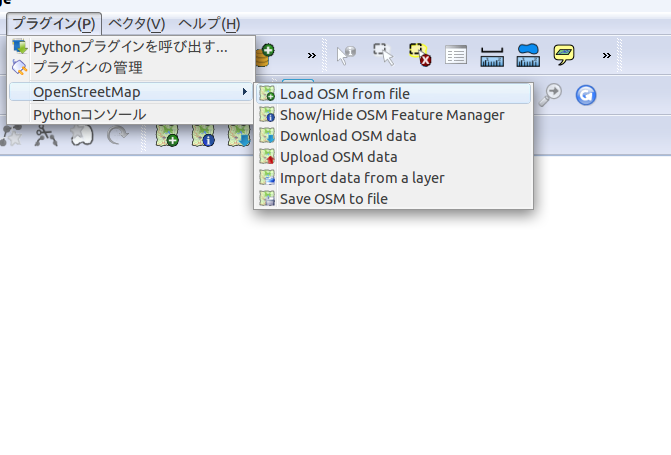Image resolution: width=671 pixels, height=455 pixels.
Task: Click the Reshape/Simplify feature polygon icon
Action: click(x=82, y=135)
